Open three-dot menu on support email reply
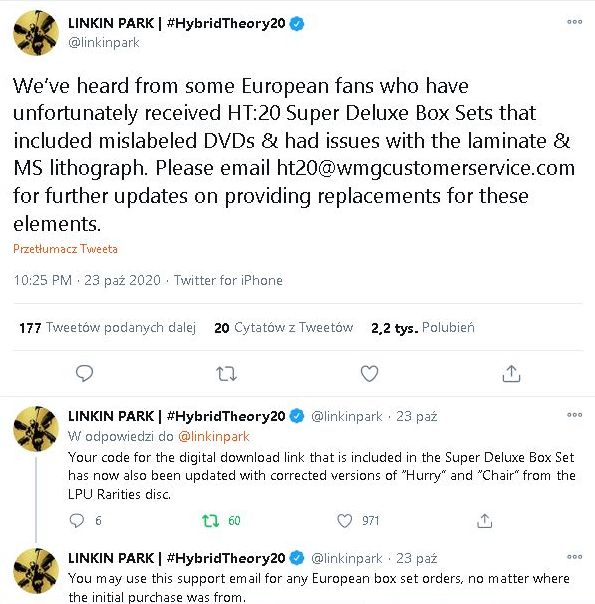 (x=574, y=557)
